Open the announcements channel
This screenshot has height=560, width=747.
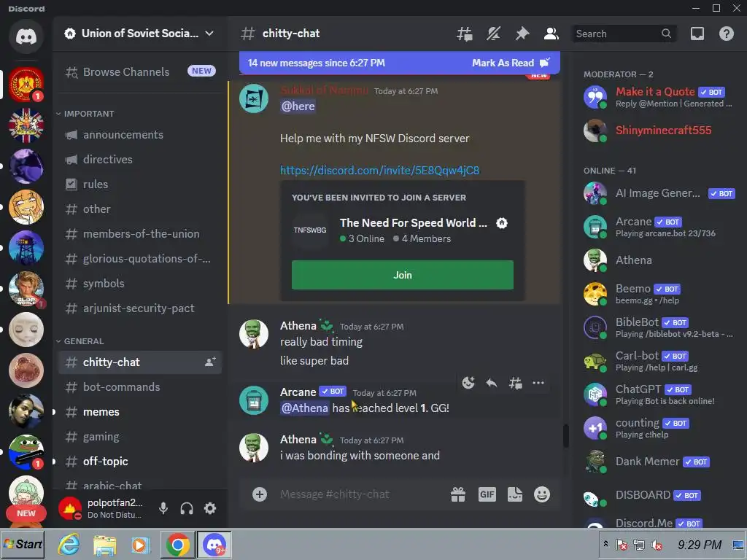pos(139,135)
